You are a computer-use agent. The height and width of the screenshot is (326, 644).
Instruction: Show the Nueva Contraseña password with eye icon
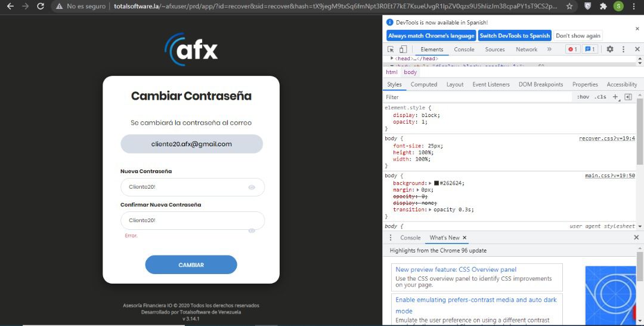click(x=252, y=187)
